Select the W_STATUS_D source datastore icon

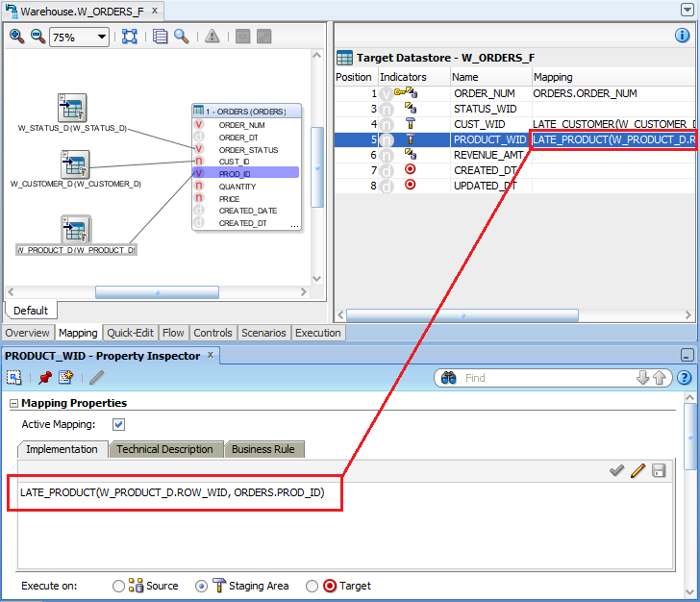point(72,108)
